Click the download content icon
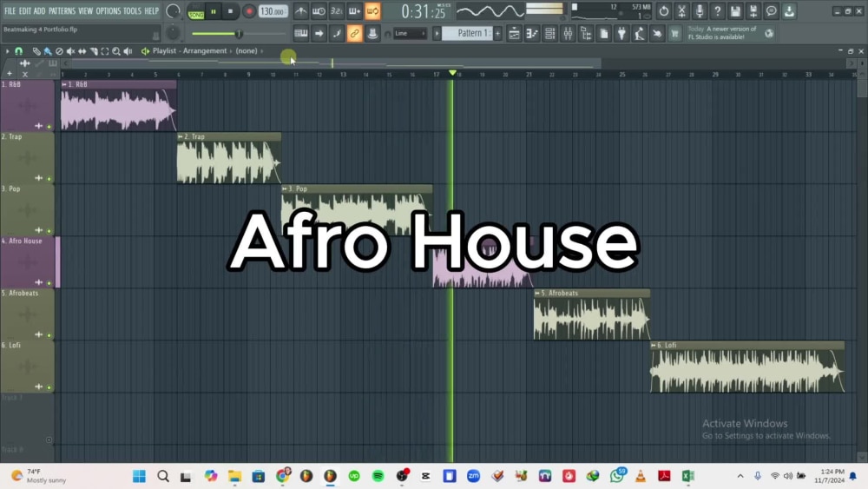The height and width of the screenshot is (489, 868). (789, 11)
